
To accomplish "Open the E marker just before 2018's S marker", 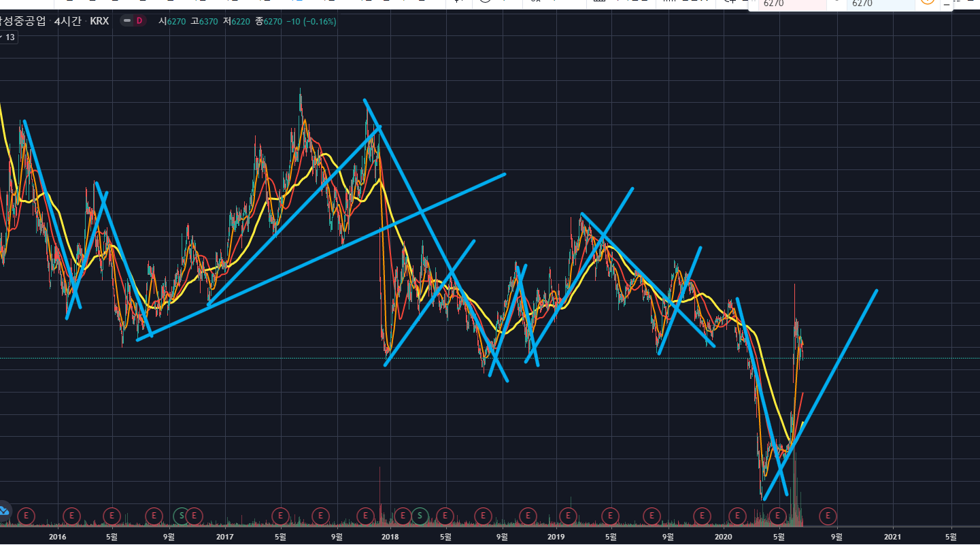I will coord(403,516).
